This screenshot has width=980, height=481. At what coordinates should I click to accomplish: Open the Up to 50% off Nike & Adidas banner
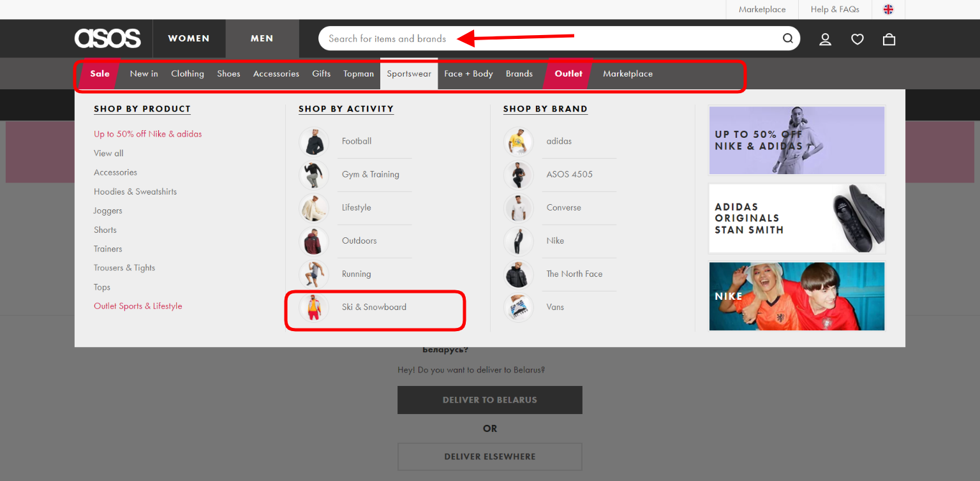click(797, 140)
